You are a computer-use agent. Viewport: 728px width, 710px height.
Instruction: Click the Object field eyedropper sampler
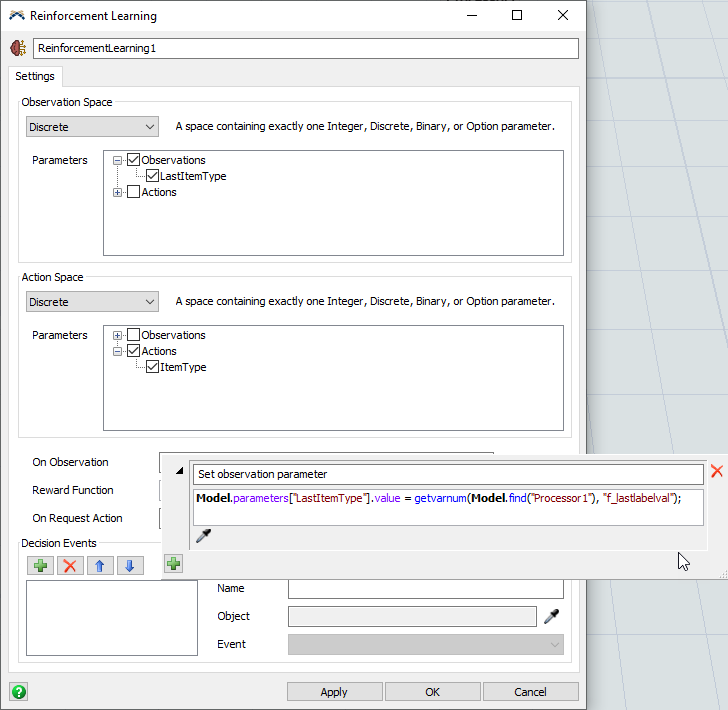pyautogui.click(x=551, y=617)
